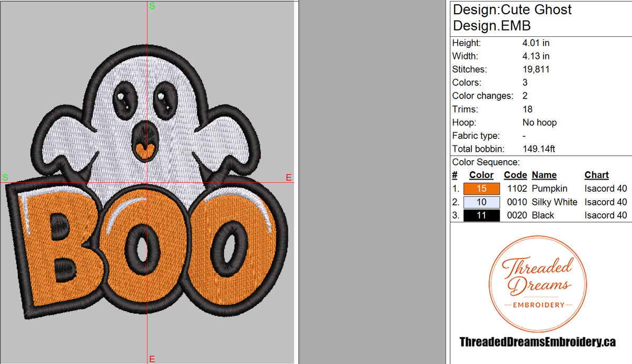Select the Width value 4.13 in
Image resolution: width=632 pixels, height=364 pixels.
click(536, 56)
